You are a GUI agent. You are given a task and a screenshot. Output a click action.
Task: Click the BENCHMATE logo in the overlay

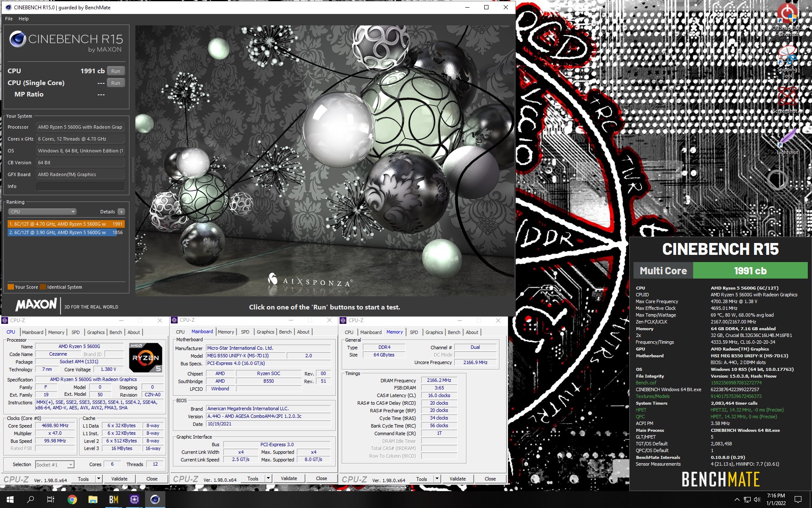pos(721,479)
